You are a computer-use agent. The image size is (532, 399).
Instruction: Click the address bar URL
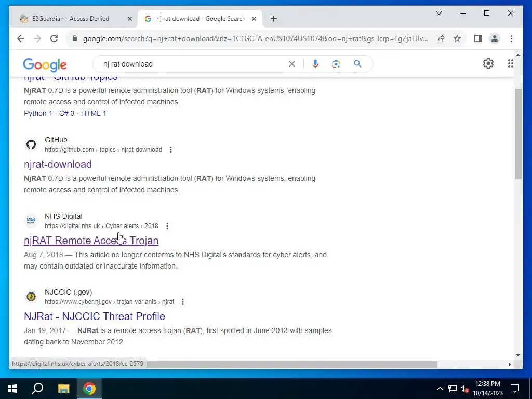256,38
